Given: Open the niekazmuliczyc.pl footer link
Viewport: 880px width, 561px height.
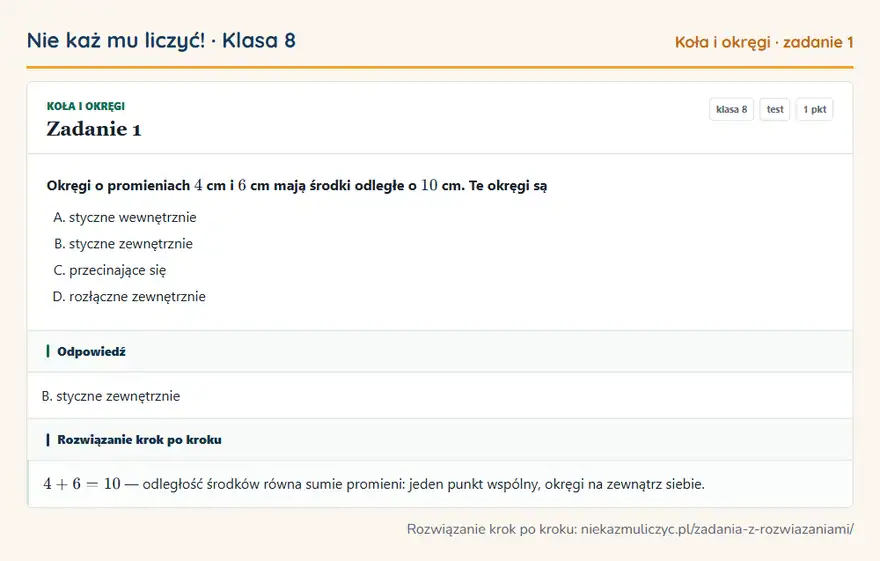Looking at the screenshot, I should pos(717,529).
